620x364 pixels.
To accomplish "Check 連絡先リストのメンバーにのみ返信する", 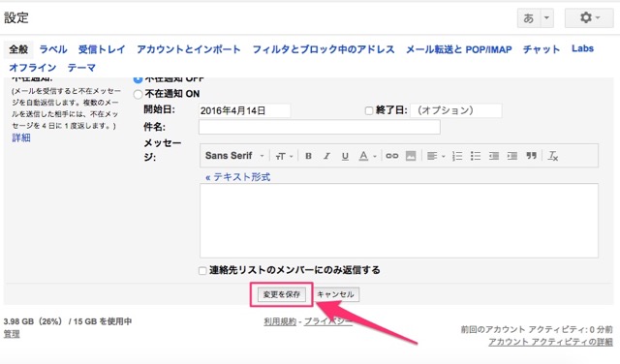I will tap(202, 271).
